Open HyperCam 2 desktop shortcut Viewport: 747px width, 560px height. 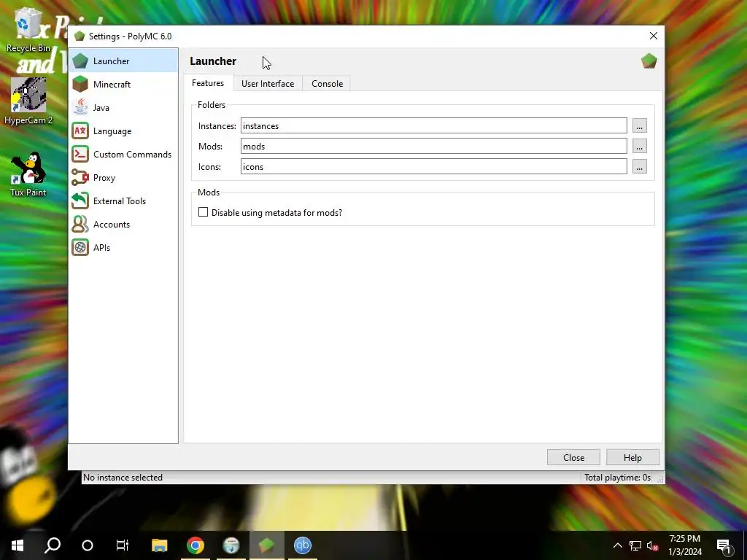tap(28, 101)
